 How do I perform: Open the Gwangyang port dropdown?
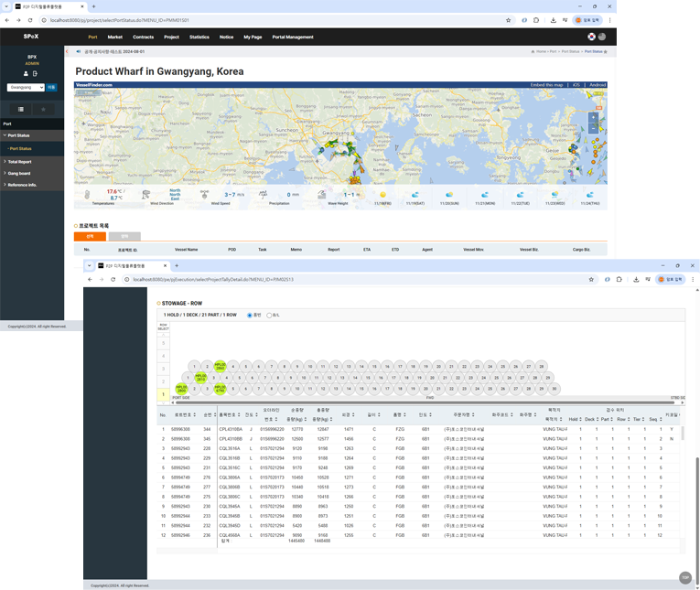coord(26,88)
